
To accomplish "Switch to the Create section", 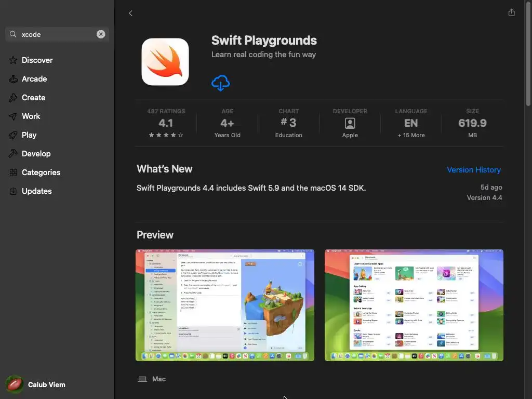I will tap(34, 97).
